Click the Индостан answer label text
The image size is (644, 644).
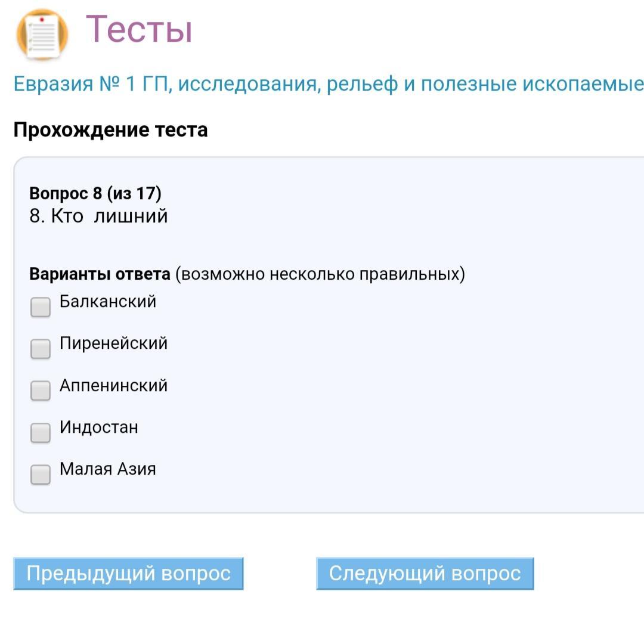pos(99,428)
